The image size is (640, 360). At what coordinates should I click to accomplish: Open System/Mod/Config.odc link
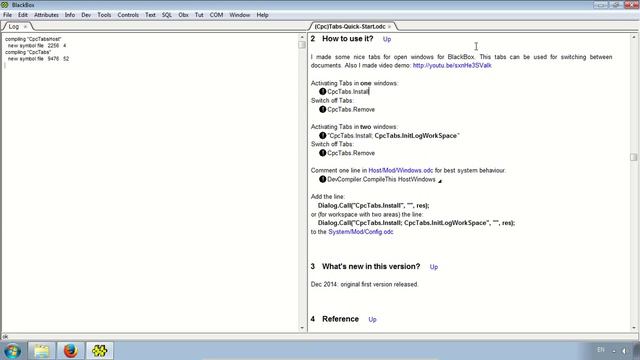[361, 232]
